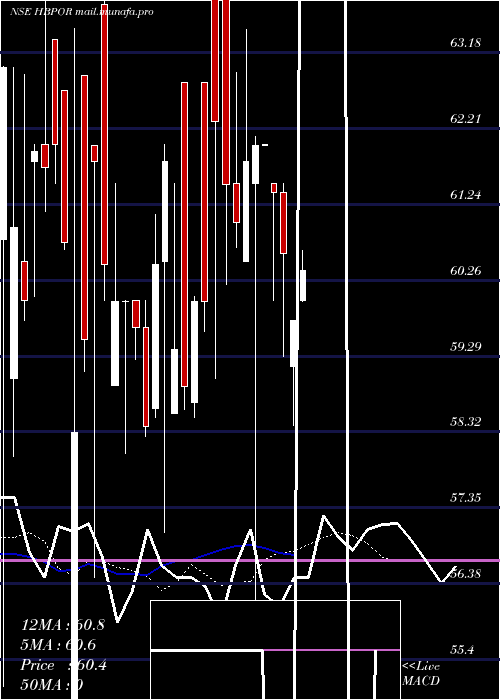The width and height of the screenshot is (500, 700).
Task: Click the 56.38 price axis label
Action: [x=466, y=573]
